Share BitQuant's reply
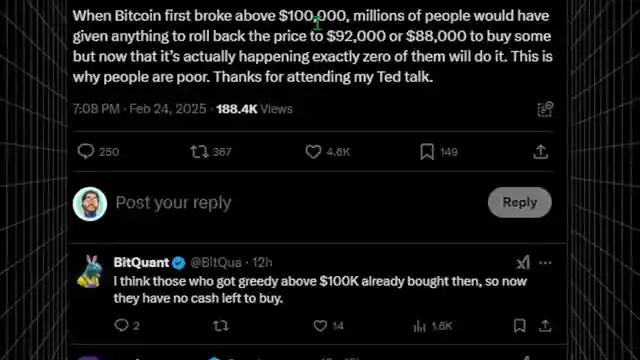The width and height of the screenshot is (640, 360). 545,326
